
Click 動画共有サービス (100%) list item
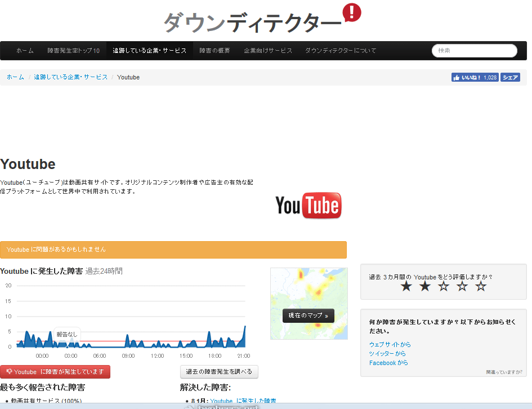pos(46,401)
